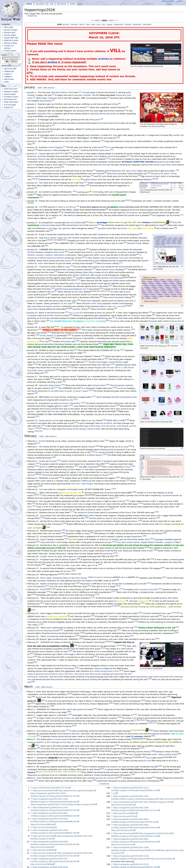Switch to the discussion tab
The image size is (186, 868).
click(40, 4)
